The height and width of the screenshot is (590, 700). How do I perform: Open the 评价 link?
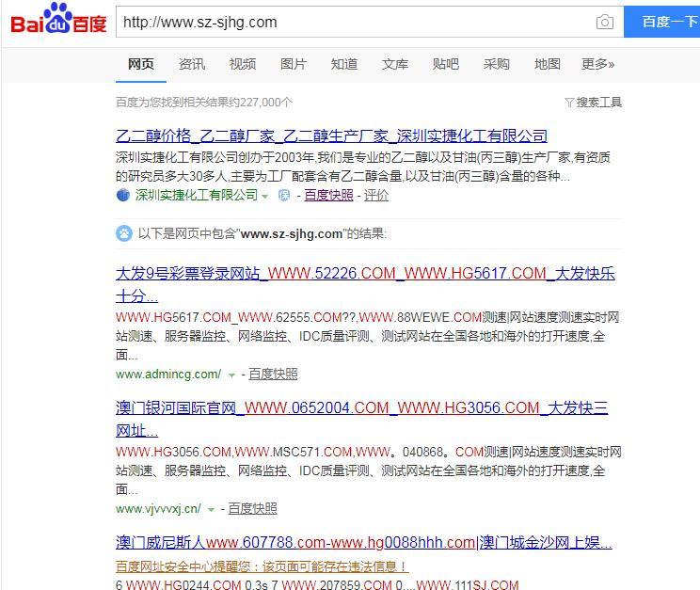(x=376, y=195)
